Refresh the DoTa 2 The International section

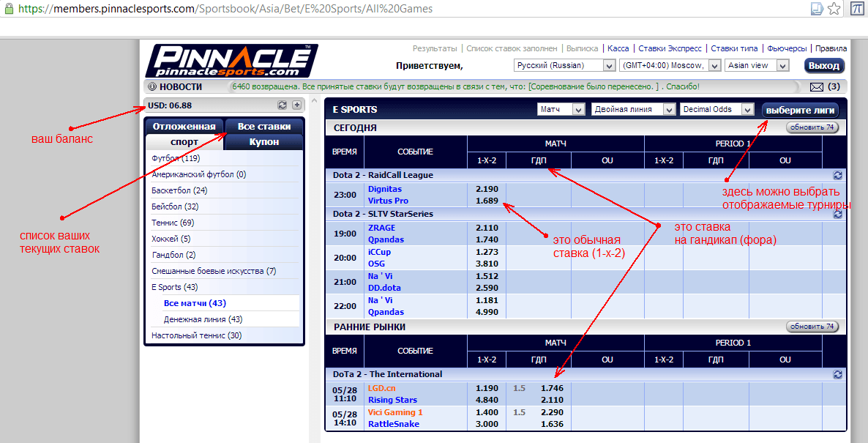837,374
